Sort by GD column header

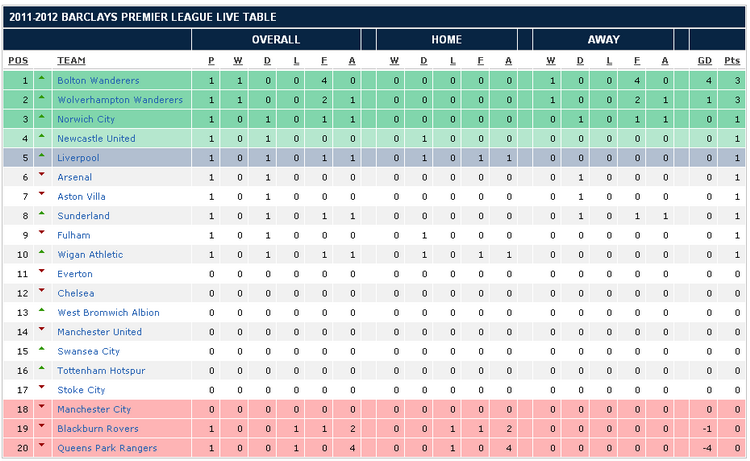705,61
